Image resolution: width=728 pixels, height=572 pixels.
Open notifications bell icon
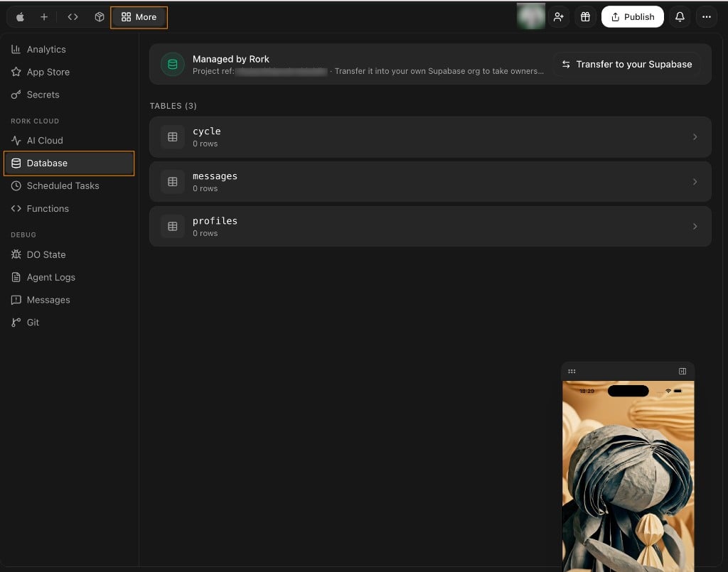click(680, 17)
